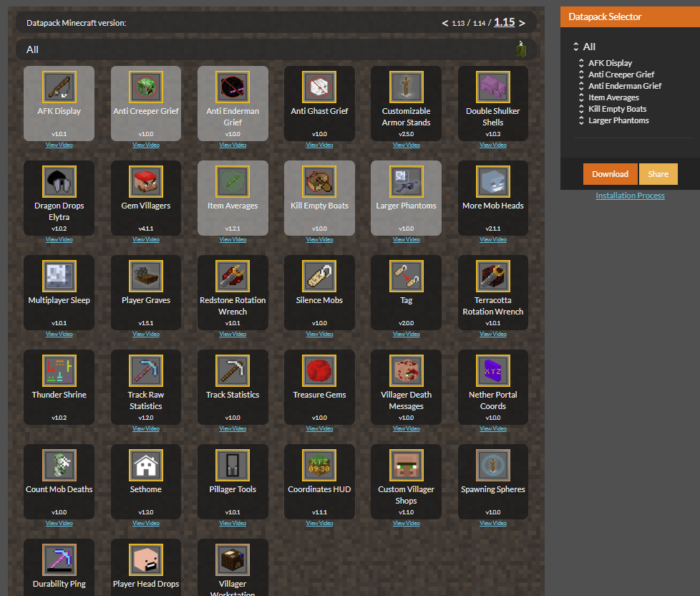Image resolution: width=700 pixels, height=596 pixels.
Task: Switch to Minecraft version 1.14
Action: point(479,23)
